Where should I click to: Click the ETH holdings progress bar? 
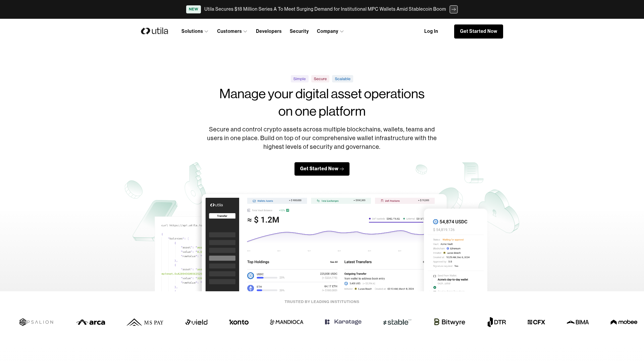coord(267,290)
